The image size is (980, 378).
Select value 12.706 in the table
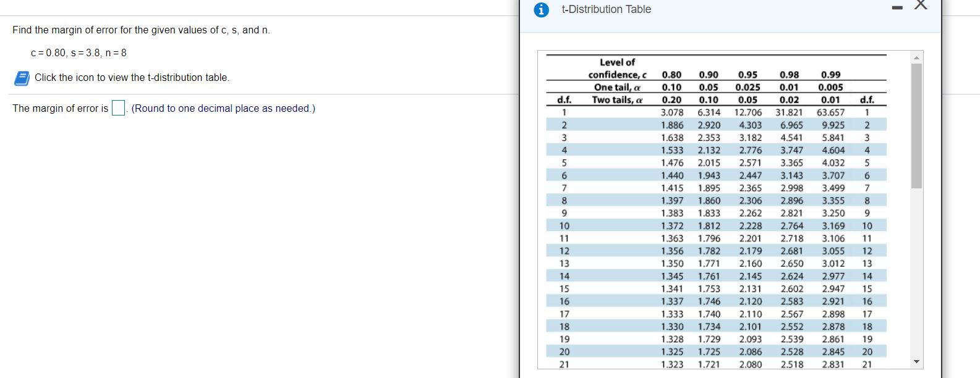pos(748,112)
